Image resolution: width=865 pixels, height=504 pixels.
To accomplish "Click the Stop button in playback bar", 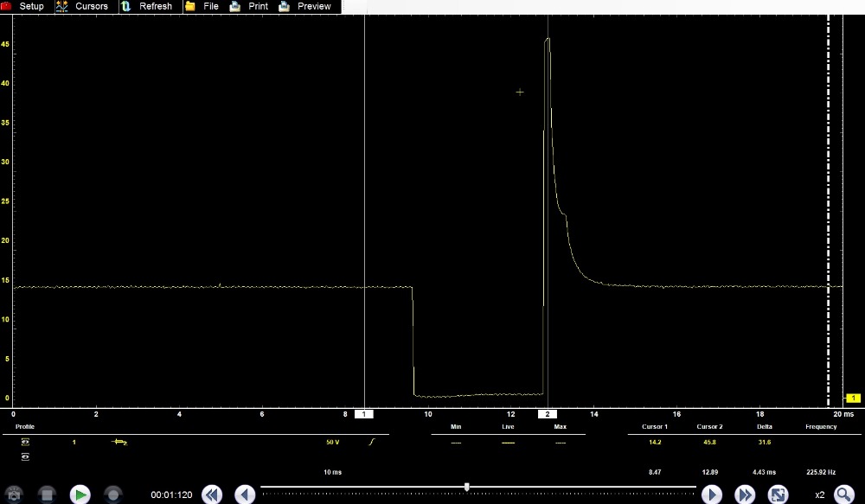I will 48,494.
